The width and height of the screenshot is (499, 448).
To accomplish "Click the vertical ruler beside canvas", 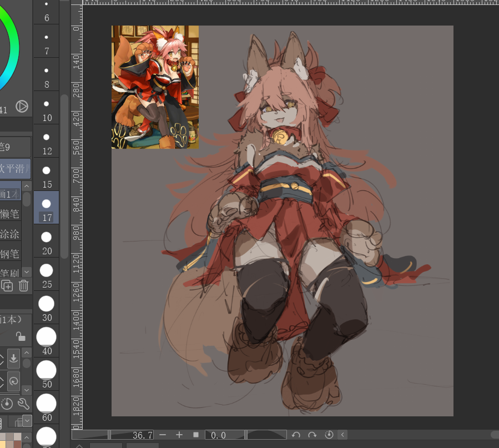I will (77, 217).
